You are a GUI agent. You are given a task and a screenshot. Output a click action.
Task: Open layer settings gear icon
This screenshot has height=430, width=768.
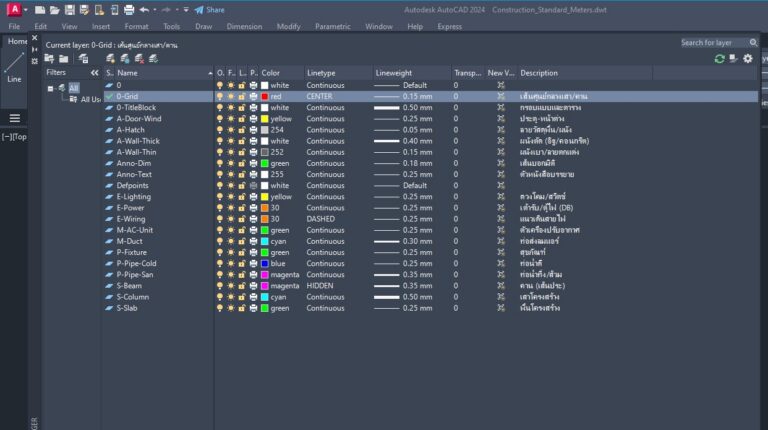[747, 58]
